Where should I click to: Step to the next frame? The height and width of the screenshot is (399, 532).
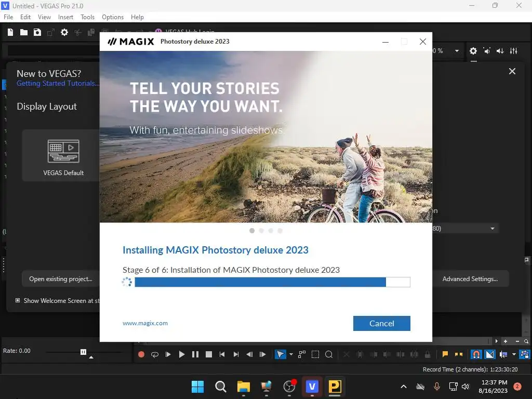point(262,354)
